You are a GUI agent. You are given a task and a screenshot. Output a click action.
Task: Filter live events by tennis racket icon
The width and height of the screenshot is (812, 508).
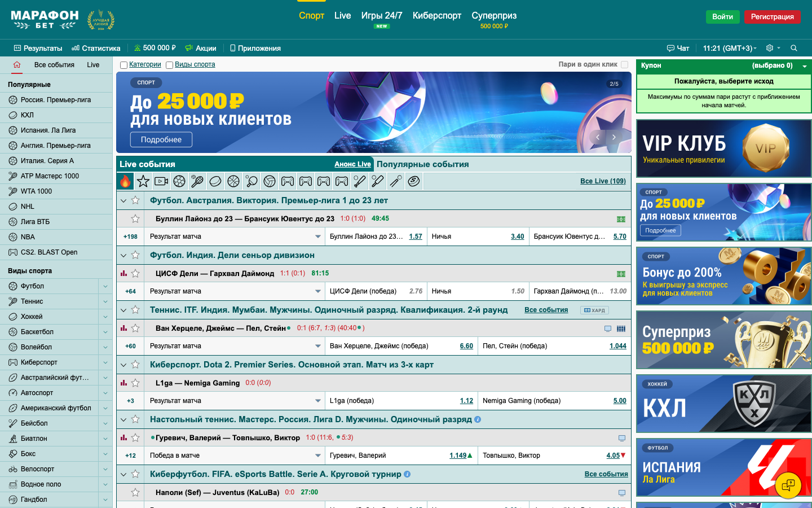point(197,181)
